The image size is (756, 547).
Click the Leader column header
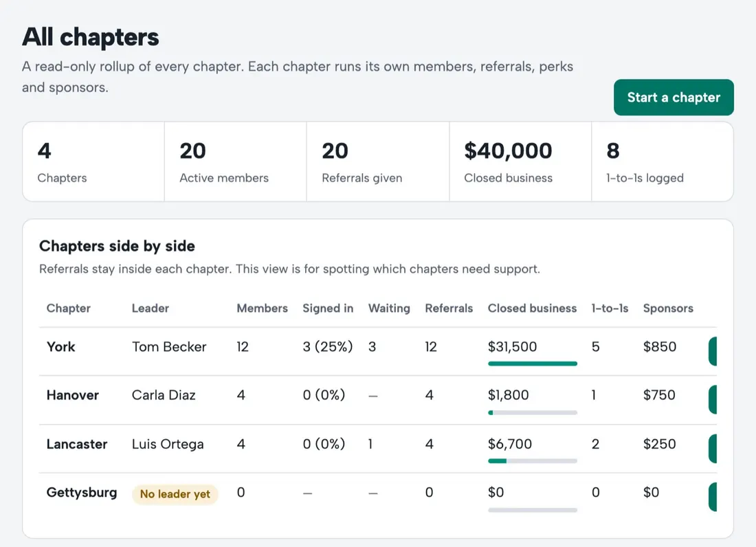coord(151,309)
